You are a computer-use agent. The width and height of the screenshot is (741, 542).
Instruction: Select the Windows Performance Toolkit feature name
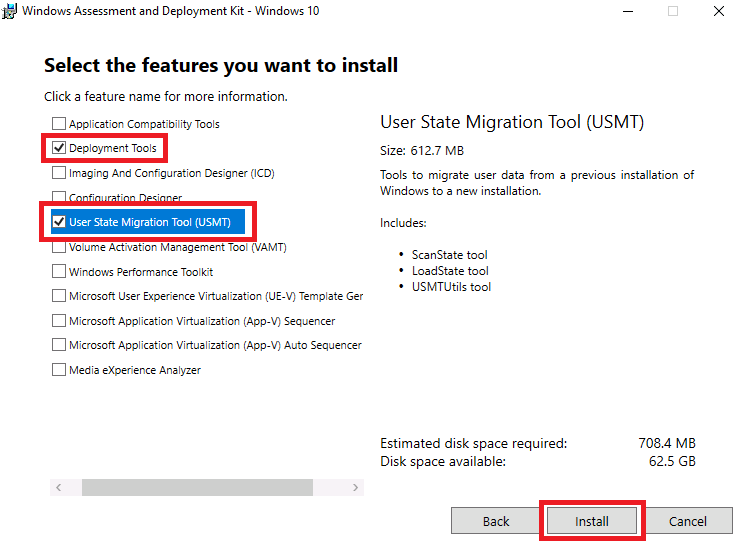click(x=141, y=272)
